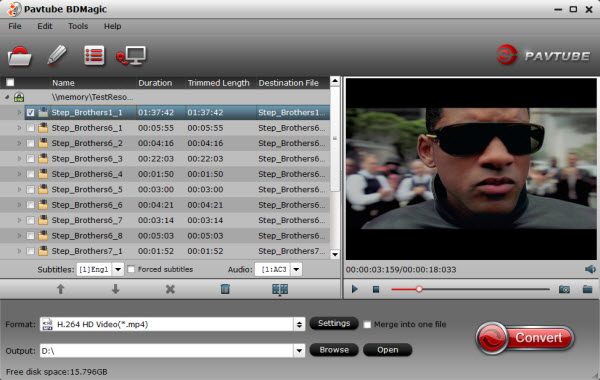Expand the Step_Brothers6_1 tree row
The image size is (600, 380).
[x=19, y=128]
